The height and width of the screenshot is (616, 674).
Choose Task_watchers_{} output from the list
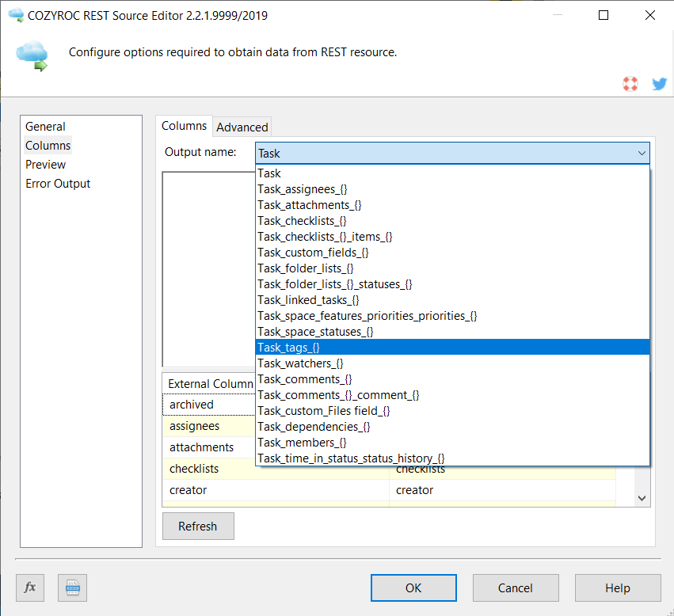pos(300,363)
